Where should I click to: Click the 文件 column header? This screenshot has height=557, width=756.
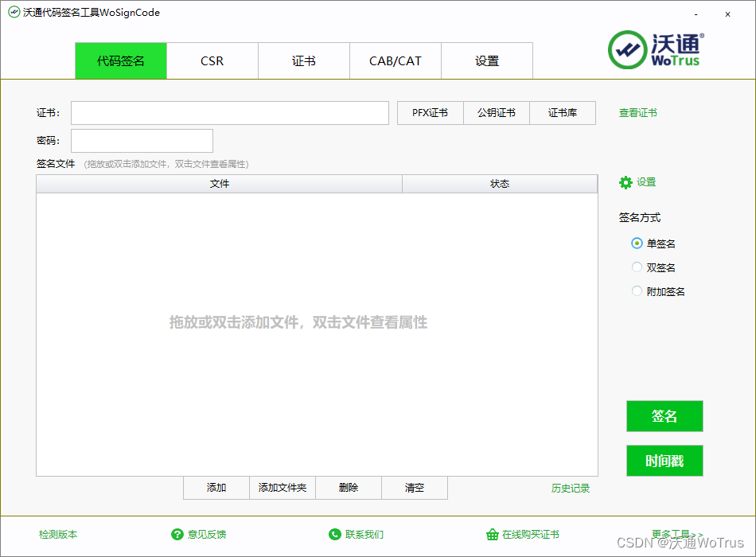tap(220, 184)
